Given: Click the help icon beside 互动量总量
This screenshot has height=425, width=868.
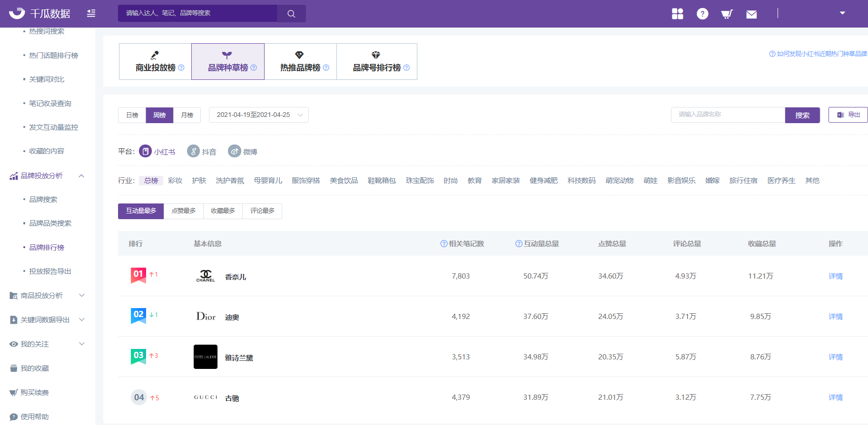Looking at the screenshot, I should click(x=519, y=243).
